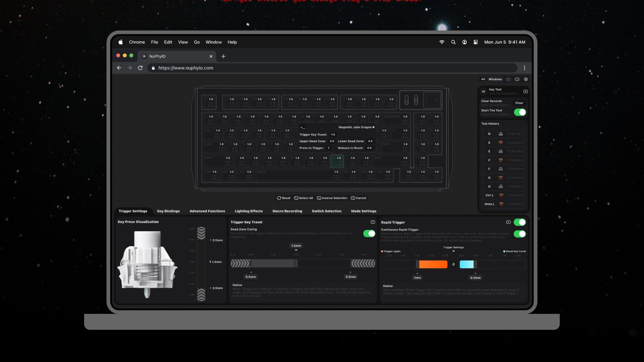Click Magnetic Jade Dragon switch label

[x=355, y=127]
